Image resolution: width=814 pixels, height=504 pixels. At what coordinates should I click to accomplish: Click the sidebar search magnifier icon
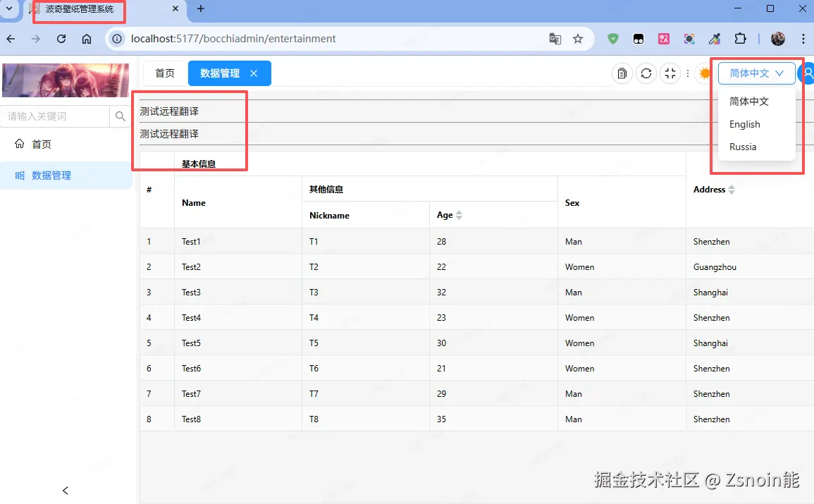click(x=121, y=116)
